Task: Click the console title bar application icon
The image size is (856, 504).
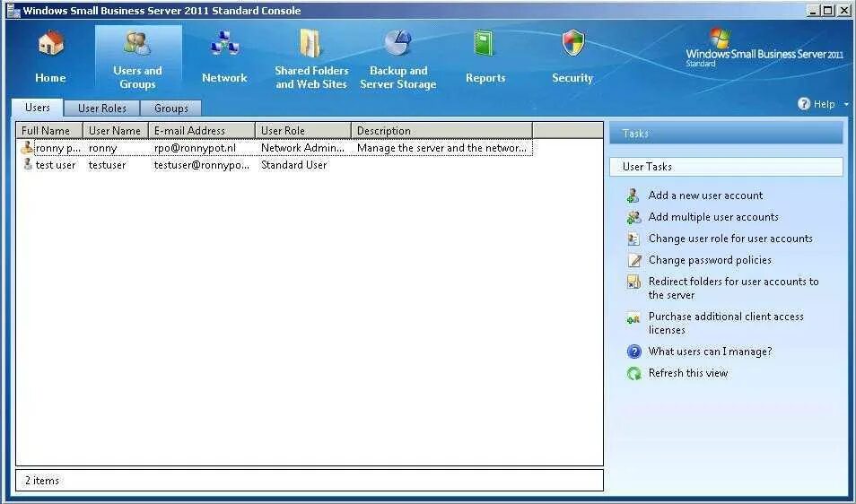Action: tap(13, 11)
